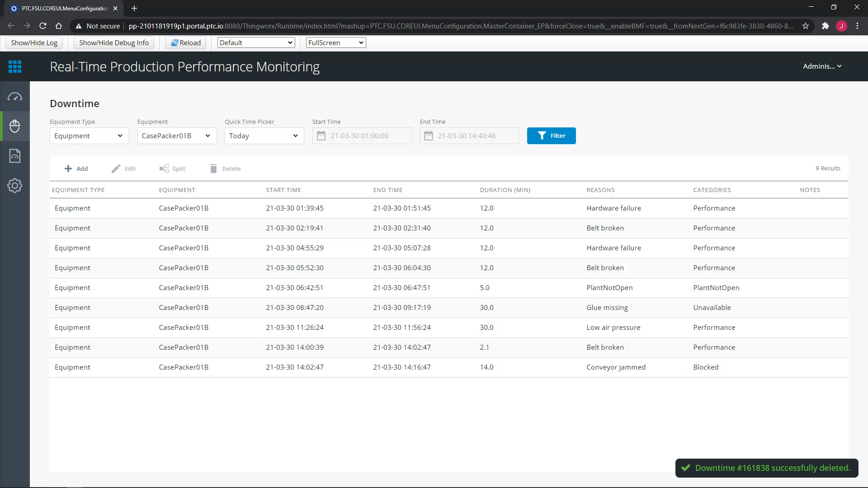Click browser back arrow
868x488 pixels.
pyautogui.click(x=11, y=26)
